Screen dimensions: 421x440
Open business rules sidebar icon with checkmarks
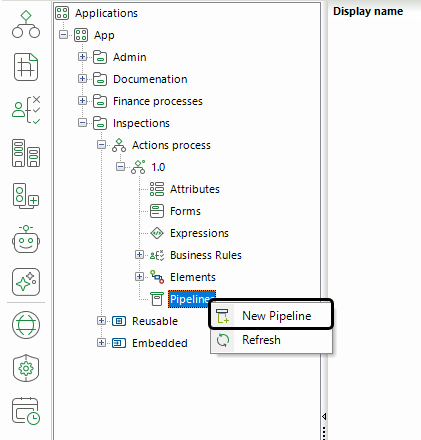(26, 110)
